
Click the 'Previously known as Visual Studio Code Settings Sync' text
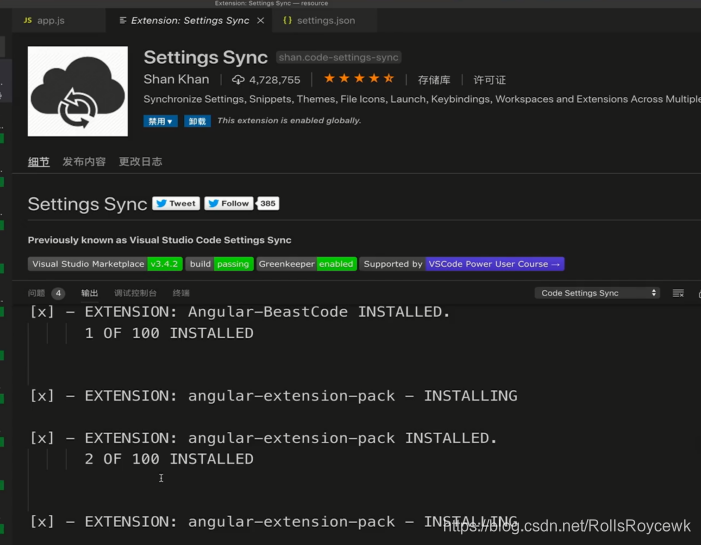[x=160, y=240]
